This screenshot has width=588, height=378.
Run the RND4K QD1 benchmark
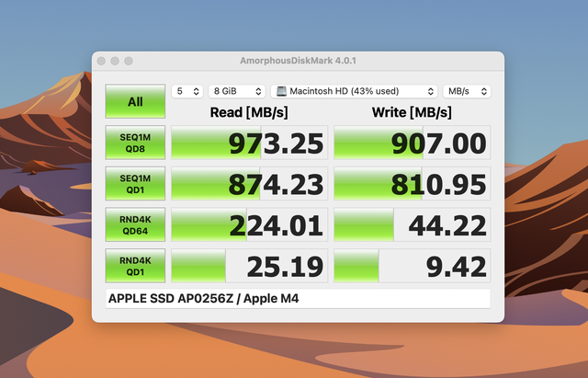tap(134, 266)
